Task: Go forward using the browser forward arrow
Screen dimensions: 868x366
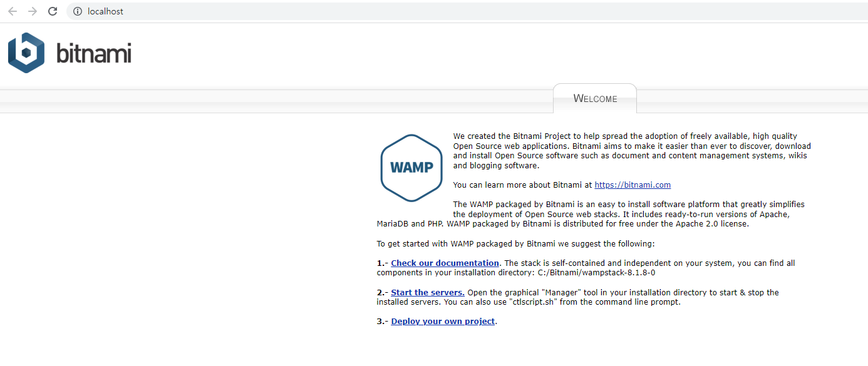Action: pos(33,11)
